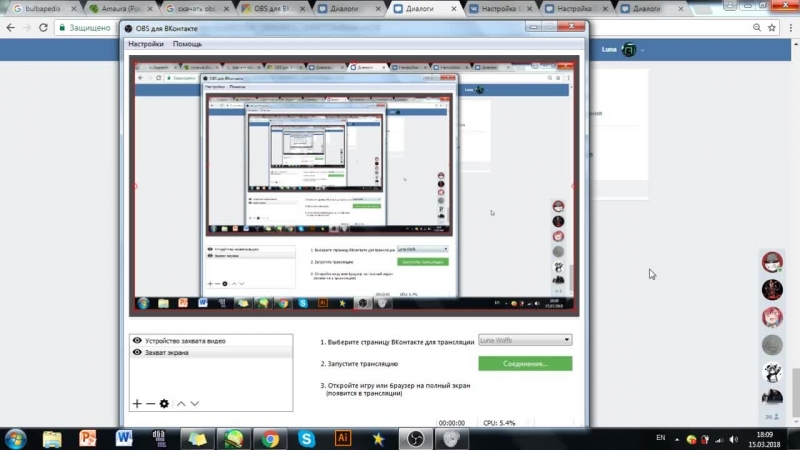
Task: Open the yellow star app in taskbar
Action: (x=378, y=439)
